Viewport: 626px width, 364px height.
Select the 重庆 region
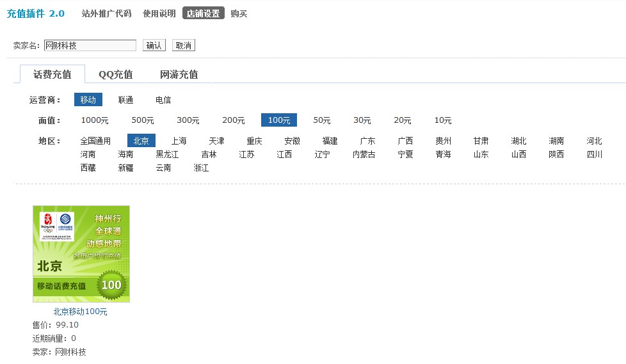pos(254,141)
